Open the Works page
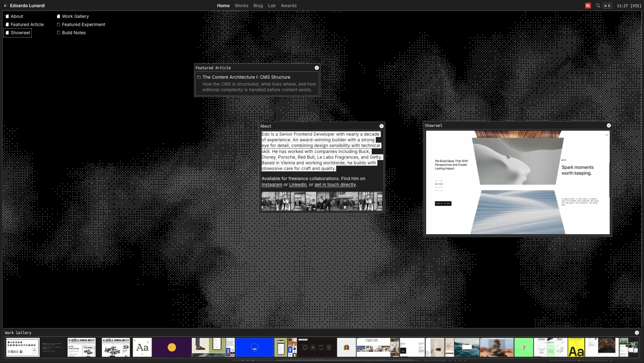Viewport: 644px width, 363px height. coord(241,6)
